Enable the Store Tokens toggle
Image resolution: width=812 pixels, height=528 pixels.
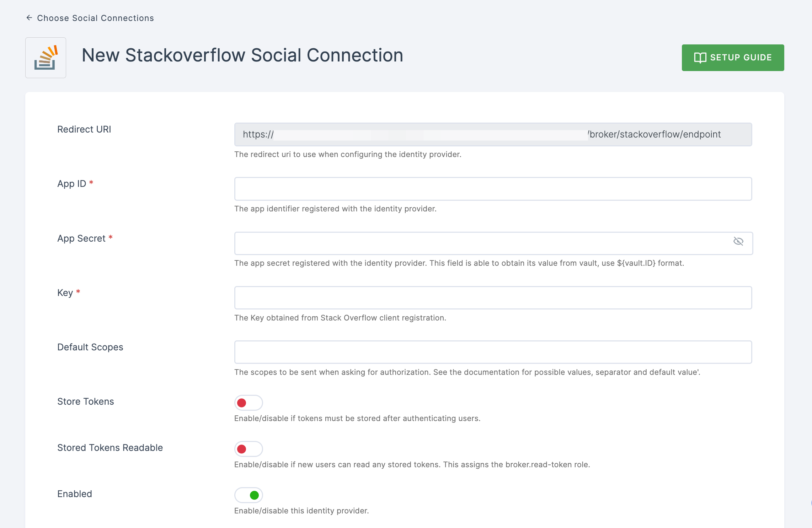coord(249,403)
